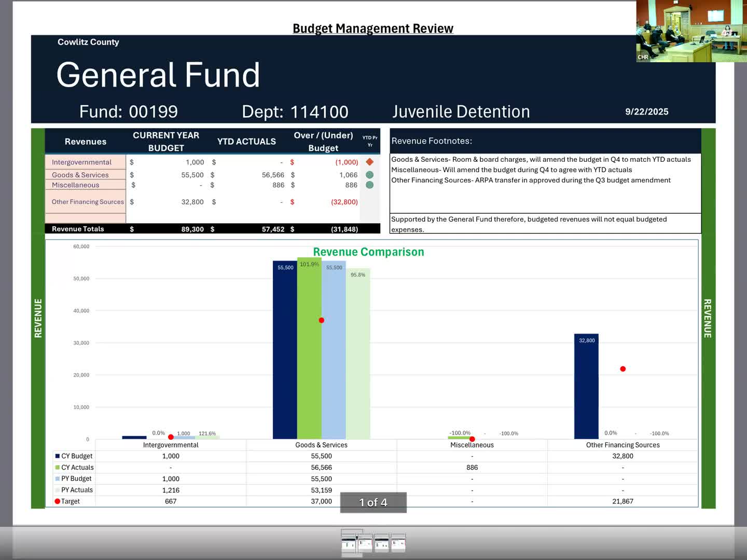The width and height of the screenshot is (747, 560).
Task: Click the red target dot over Goods & Services bars
Action: click(322, 320)
